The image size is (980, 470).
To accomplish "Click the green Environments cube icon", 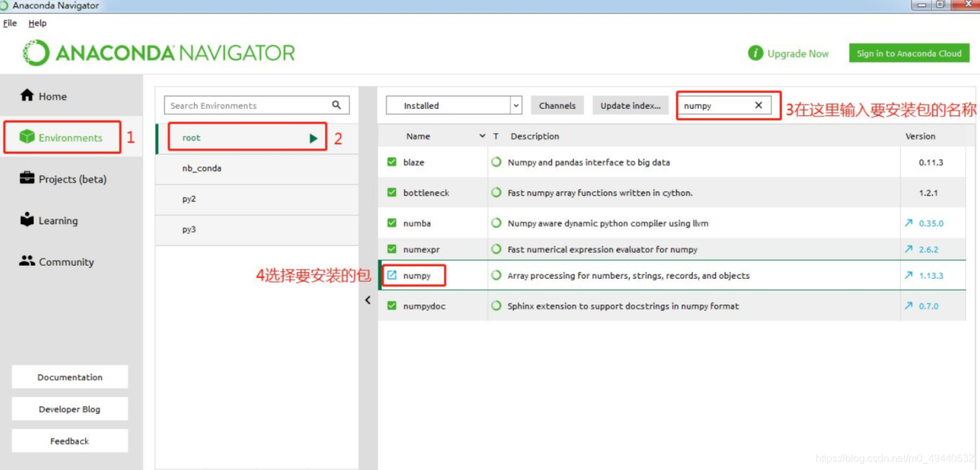I will (x=27, y=137).
